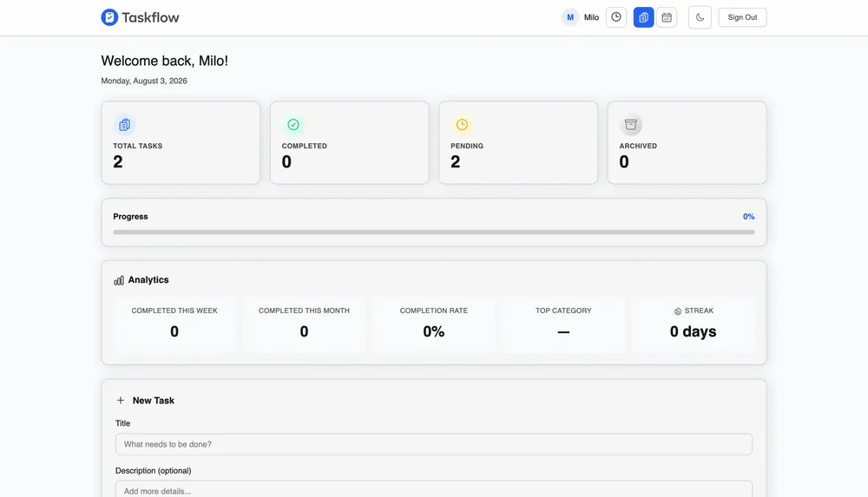Click the Taskflow brand name text

[150, 17]
